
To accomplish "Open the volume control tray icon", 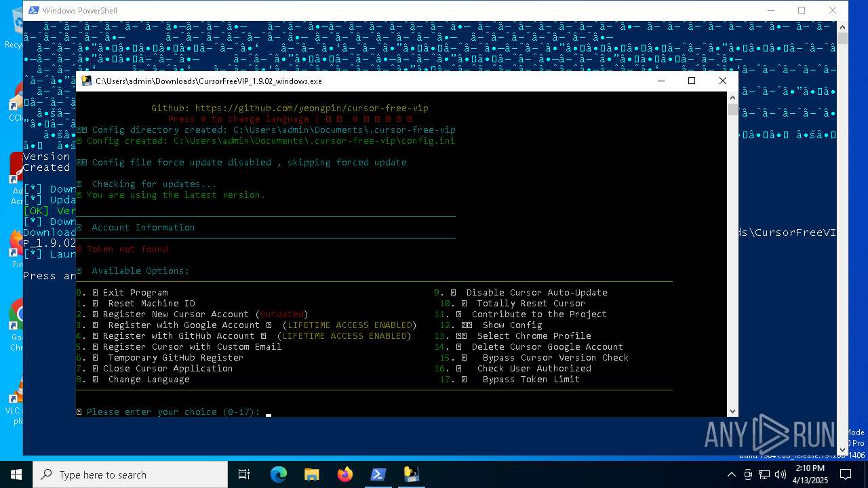I will 780,474.
